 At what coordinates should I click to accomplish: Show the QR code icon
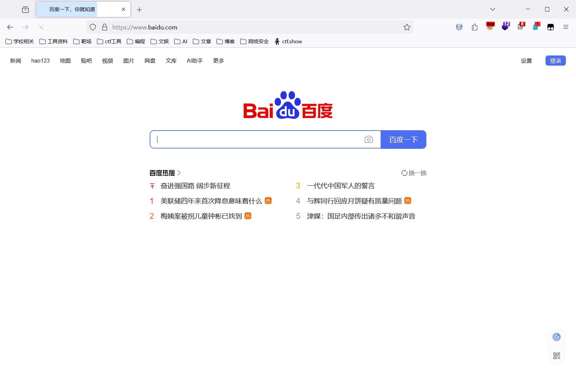[x=556, y=356]
